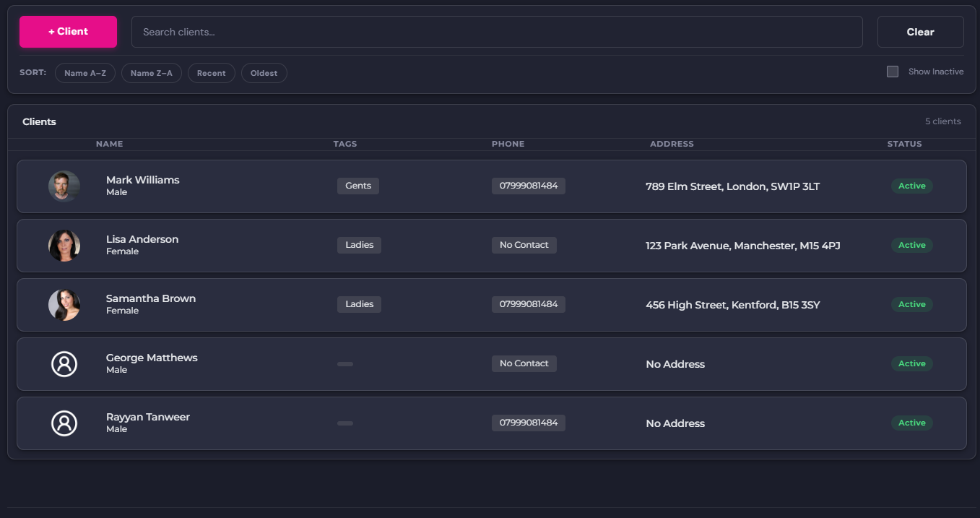
Task: Click the + Client button
Action: 67,32
